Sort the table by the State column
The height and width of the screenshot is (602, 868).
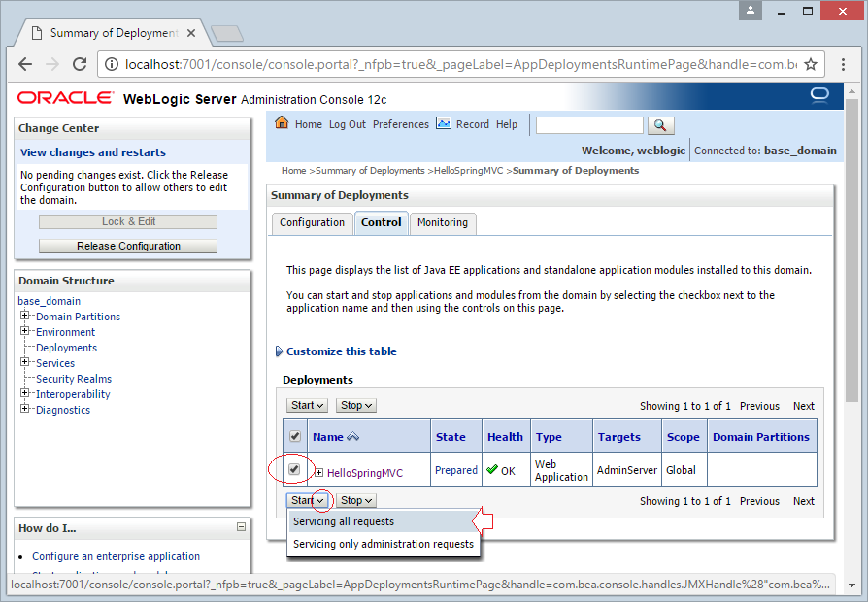pos(451,437)
